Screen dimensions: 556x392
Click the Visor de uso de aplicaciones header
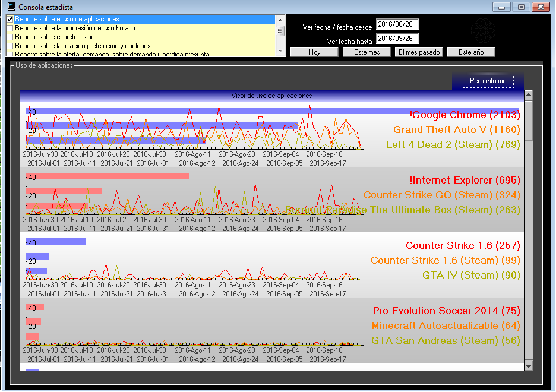coord(271,96)
